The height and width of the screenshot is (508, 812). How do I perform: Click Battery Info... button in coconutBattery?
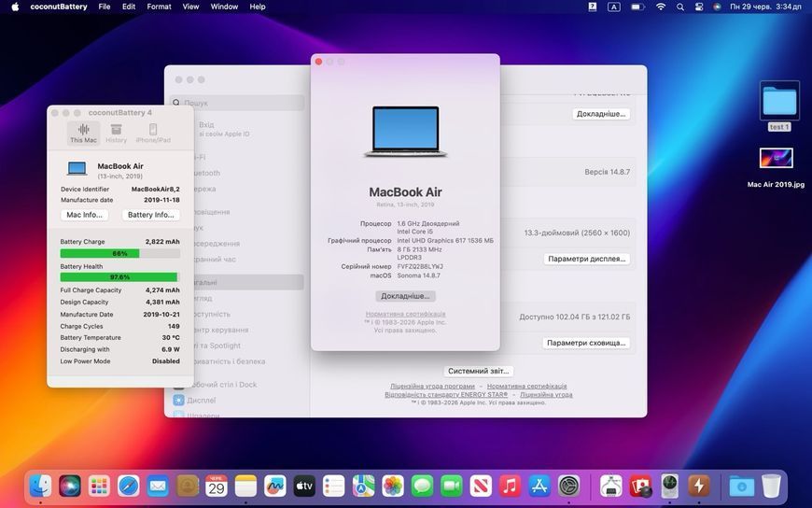[150, 215]
